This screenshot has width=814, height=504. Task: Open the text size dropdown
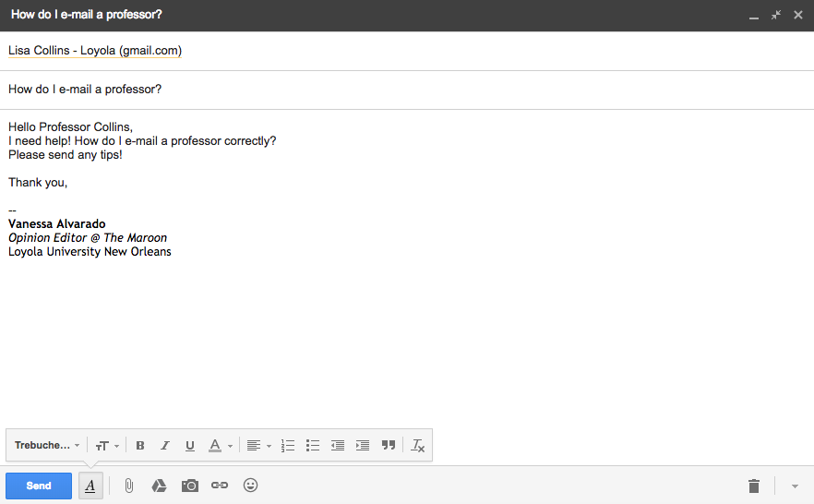click(107, 445)
